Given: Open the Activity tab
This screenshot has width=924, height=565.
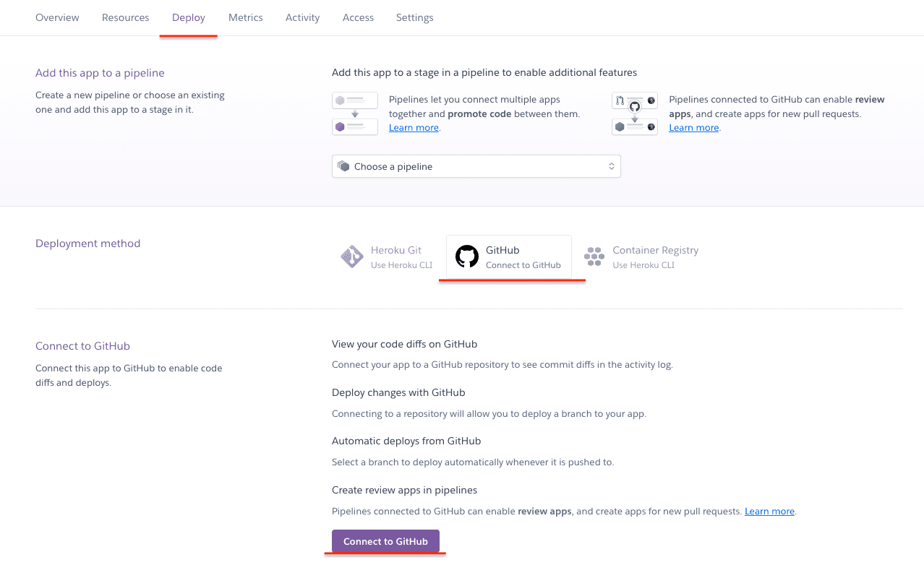Looking at the screenshot, I should 302,17.
